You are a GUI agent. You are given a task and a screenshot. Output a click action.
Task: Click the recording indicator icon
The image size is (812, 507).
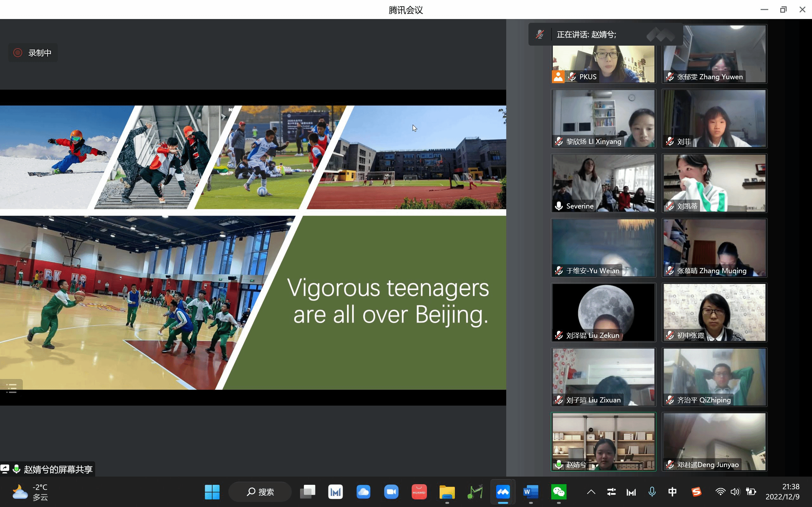tap(18, 53)
